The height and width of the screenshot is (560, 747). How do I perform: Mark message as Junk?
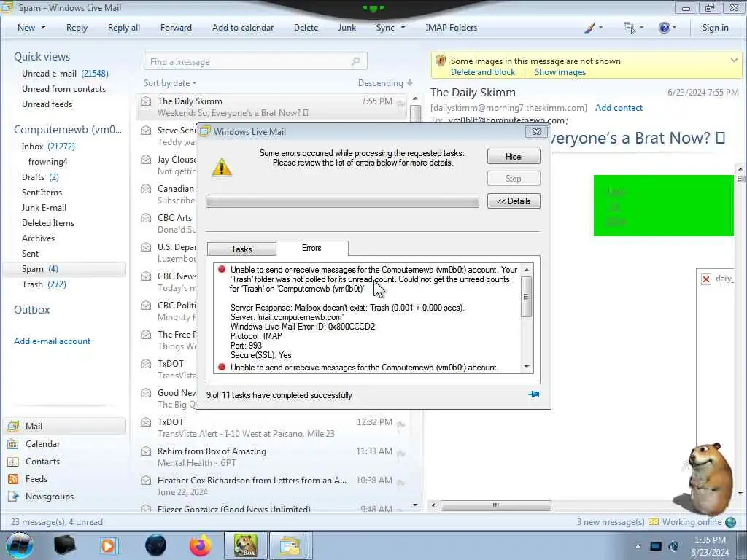(347, 28)
